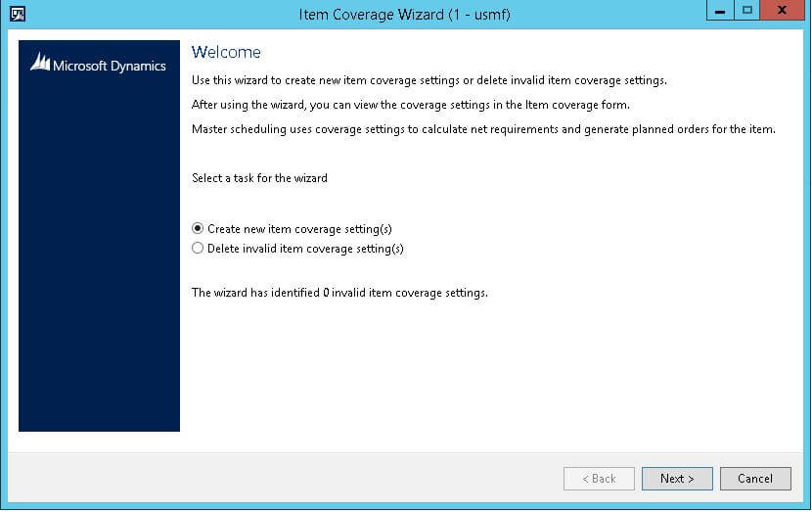Click the 'Use this wizard to create' sentence
This screenshot has width=812, height=512.
(429, 80)
